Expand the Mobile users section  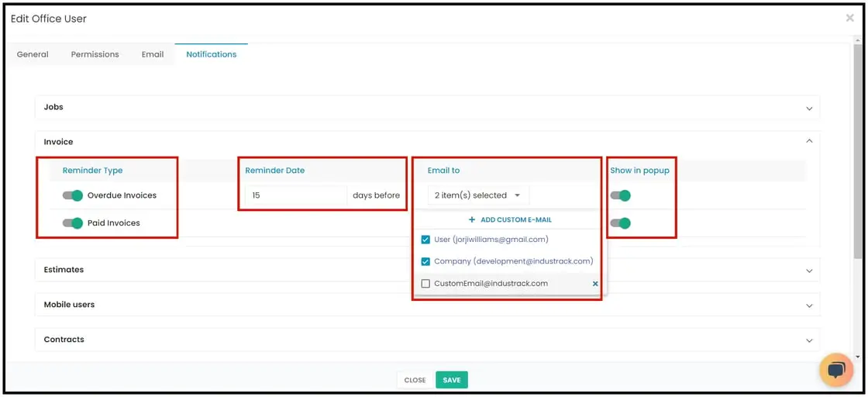(x=427, y=305)
